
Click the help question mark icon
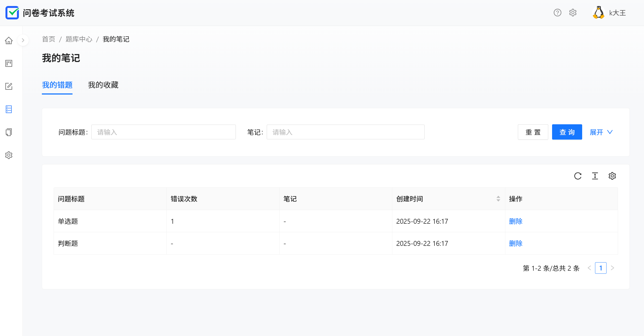point(557,13)
